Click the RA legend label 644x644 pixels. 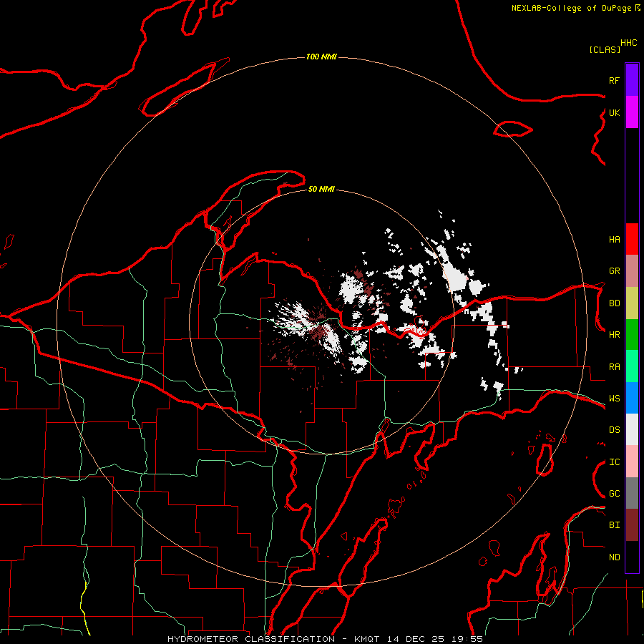coord(614,367)
